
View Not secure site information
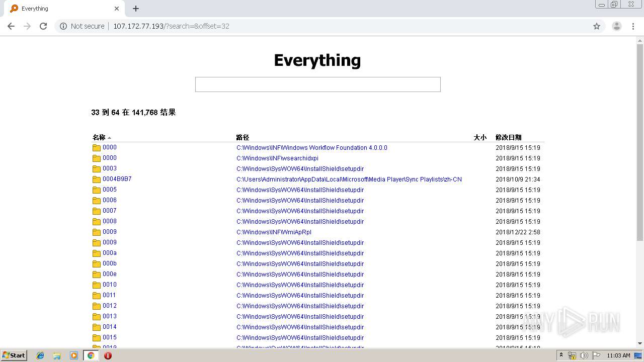point(82,26)
